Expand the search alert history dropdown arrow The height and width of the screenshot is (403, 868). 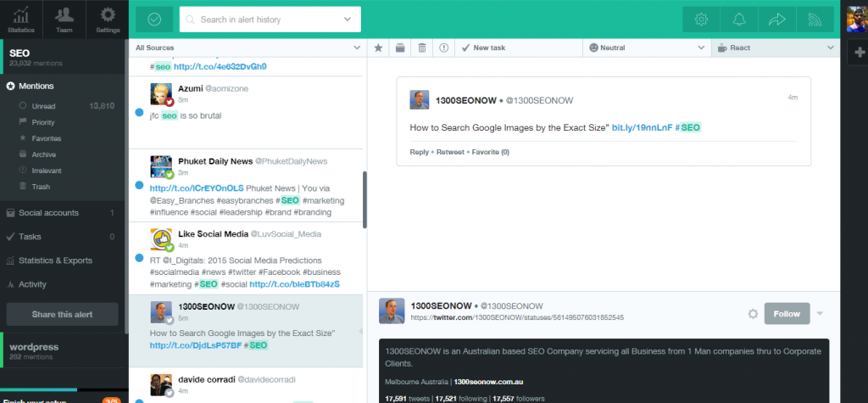pos(347,20)
